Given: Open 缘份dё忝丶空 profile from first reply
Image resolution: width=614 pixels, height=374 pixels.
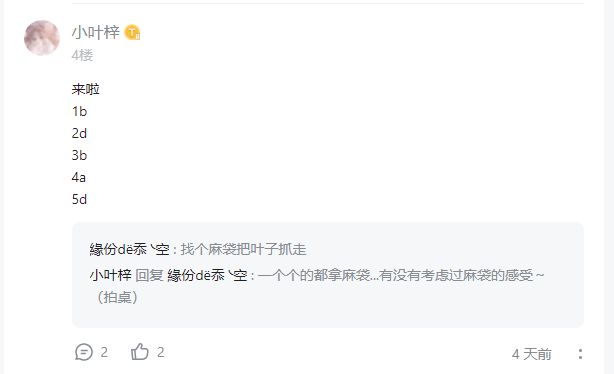Looking at the screenshot, I should tap(130, 249).
